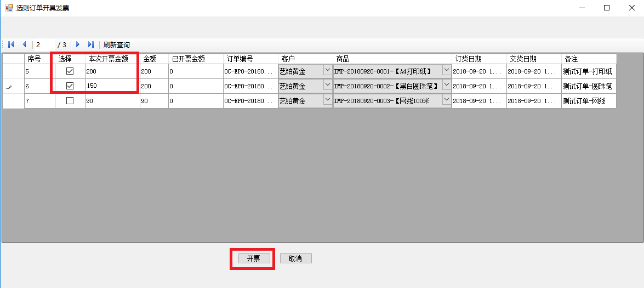This screenshot has width=644, height=288.
Task: Click the 订单编号 cell in row 7
Action: pos(251,101)
